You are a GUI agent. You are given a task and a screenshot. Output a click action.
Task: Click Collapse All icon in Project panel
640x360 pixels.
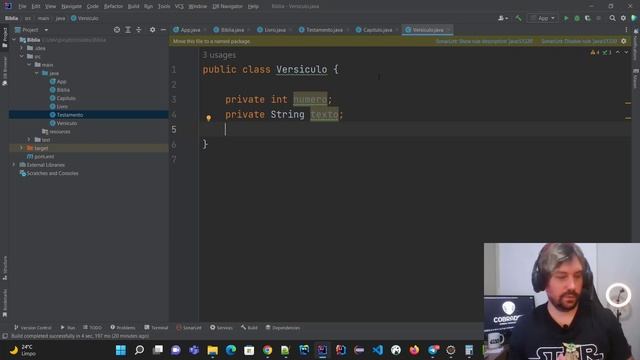pyautogui.click(x=139, y=30)
